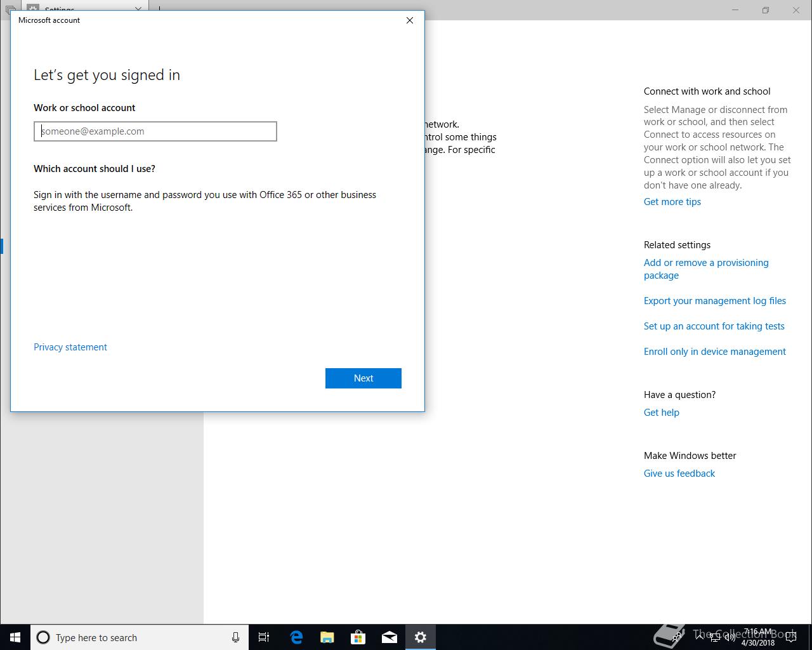812x650 pixels.
Task: Click the Connect with work and school heading
Action: click(707, 91)
